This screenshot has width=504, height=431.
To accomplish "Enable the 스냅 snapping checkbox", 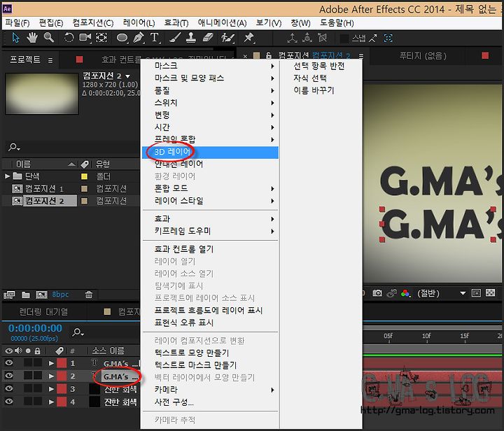I will coord(344,38).
